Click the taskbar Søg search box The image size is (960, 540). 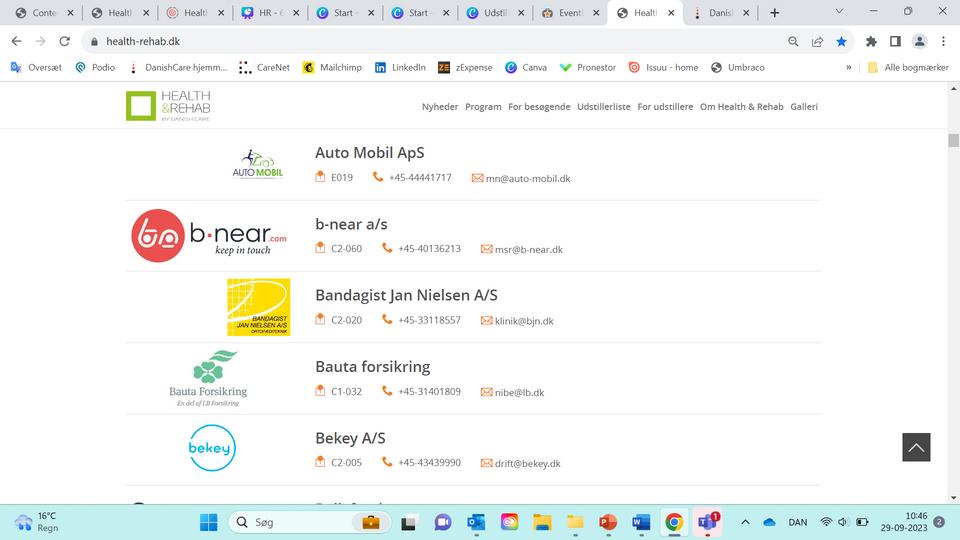(x=309, y=522)
